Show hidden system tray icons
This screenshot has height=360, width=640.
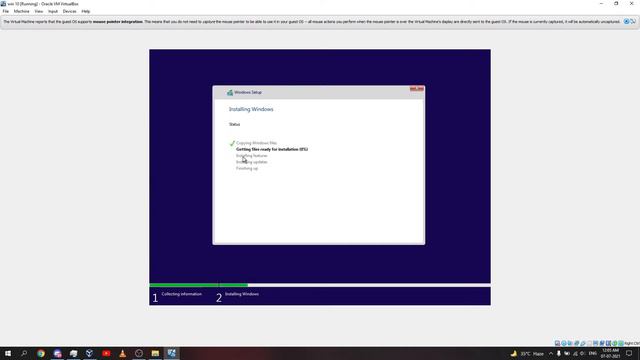pos(551,353)
